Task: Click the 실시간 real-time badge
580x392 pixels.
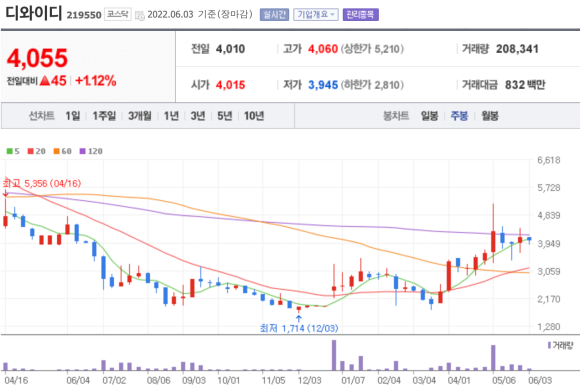Action: tap(274, 15)
